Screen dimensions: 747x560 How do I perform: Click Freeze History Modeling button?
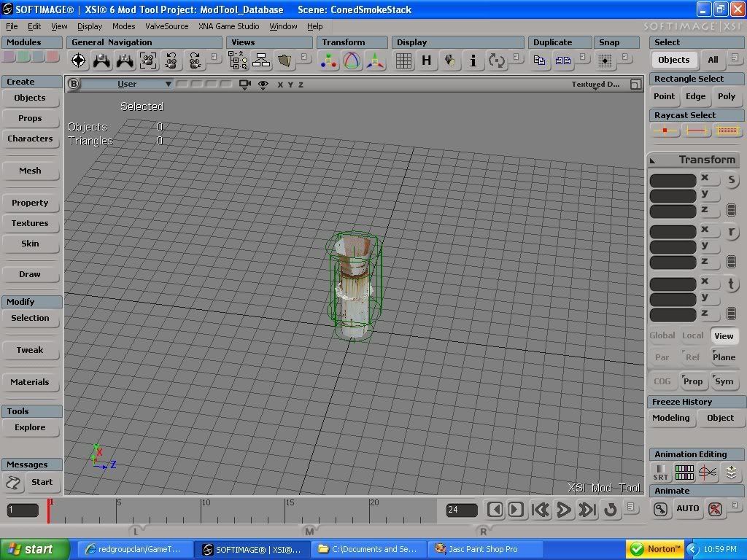pos(671,418)
